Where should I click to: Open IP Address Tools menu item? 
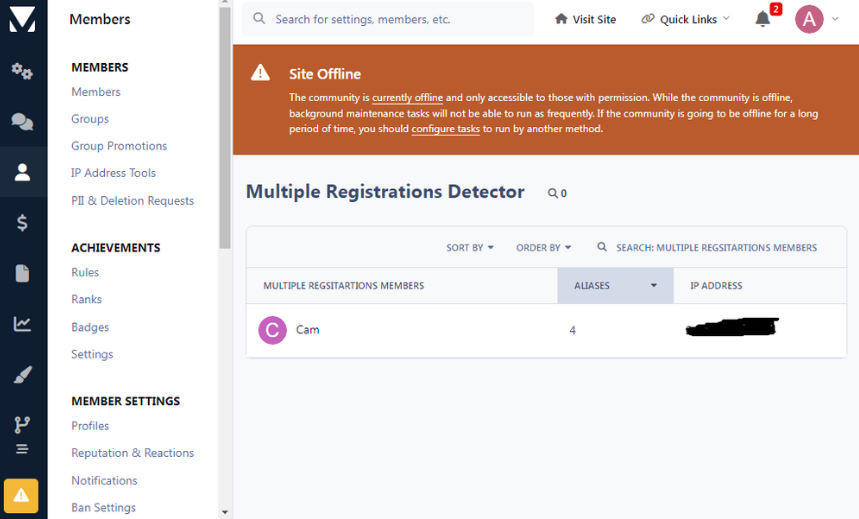(x=113, y=173)
